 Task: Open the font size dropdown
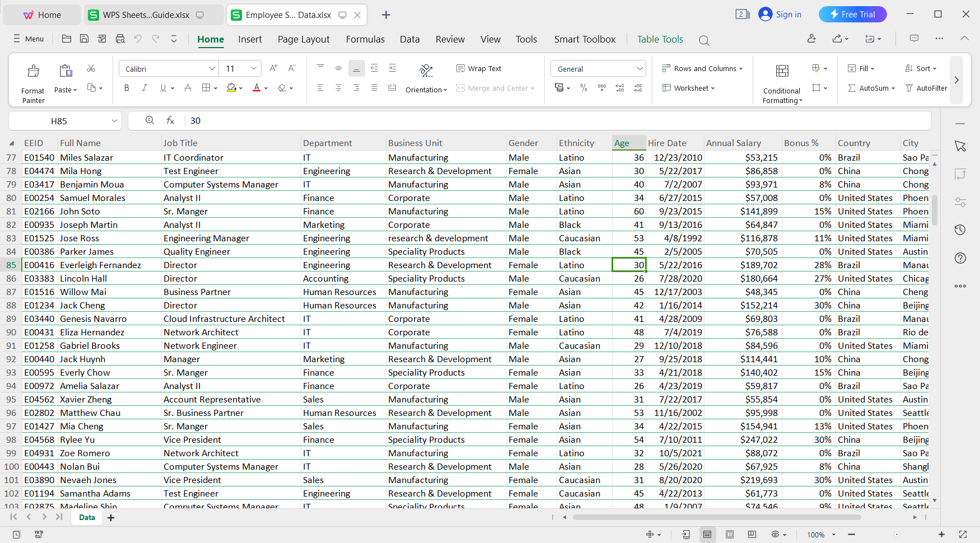coord(254,68)
